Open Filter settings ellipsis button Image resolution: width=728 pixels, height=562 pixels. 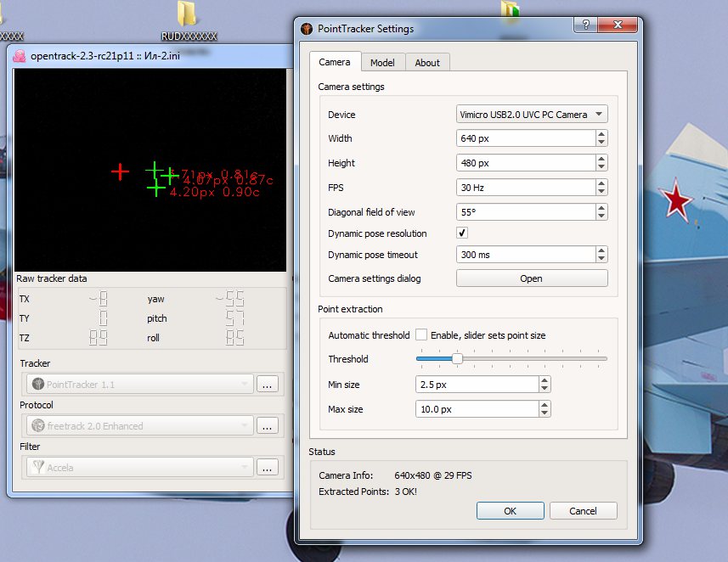click(x=267, y=467)
